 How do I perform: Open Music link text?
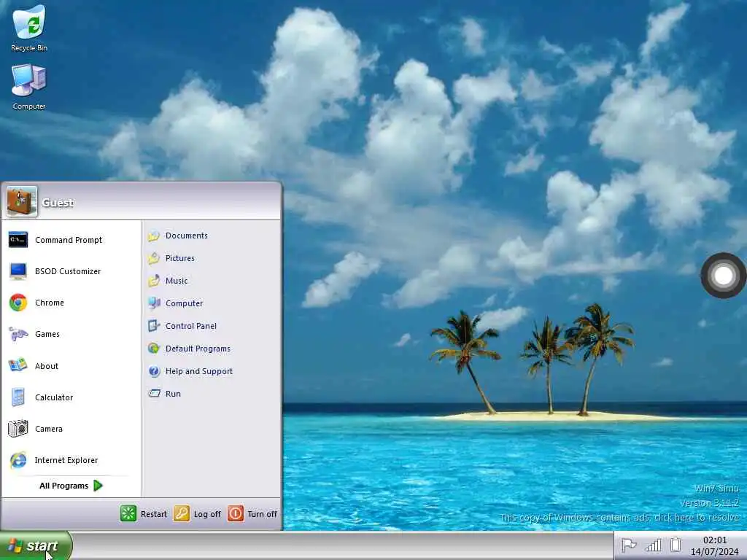(177, 281)
